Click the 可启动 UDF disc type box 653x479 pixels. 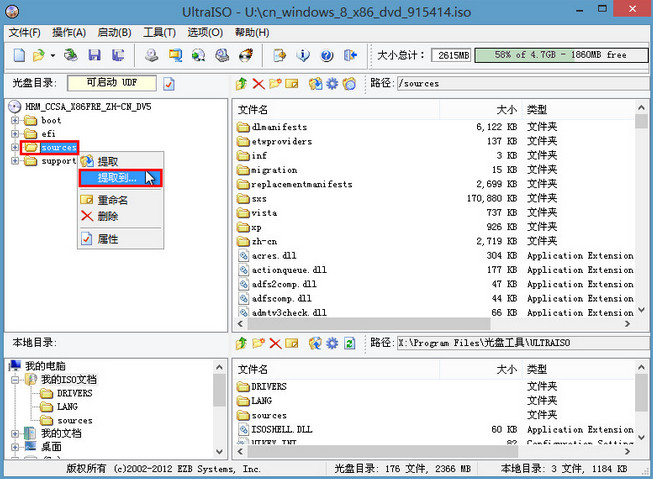[x=112, y=83]
